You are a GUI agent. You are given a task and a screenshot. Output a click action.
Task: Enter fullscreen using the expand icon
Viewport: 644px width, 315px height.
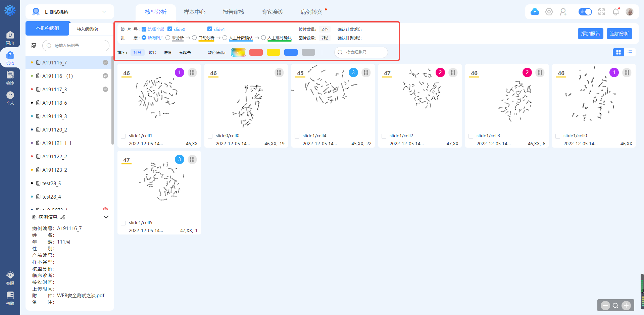point(602,12)
